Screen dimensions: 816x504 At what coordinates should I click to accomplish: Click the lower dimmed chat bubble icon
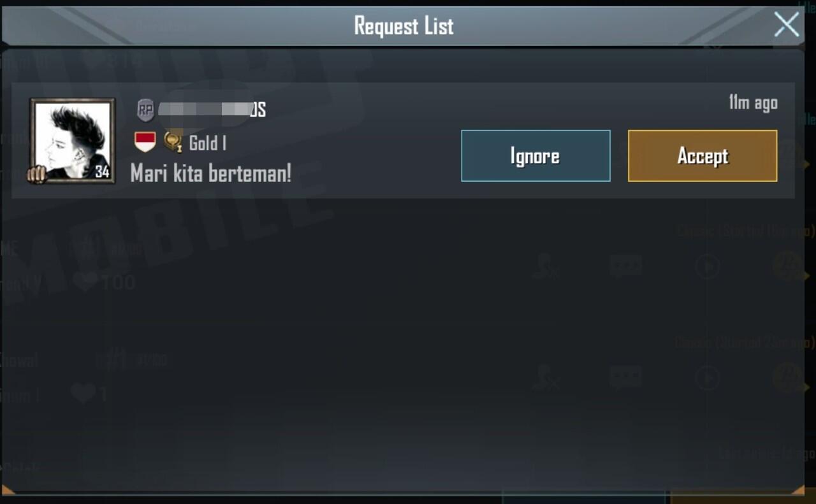pyautogui.click(x=625, y=378)
